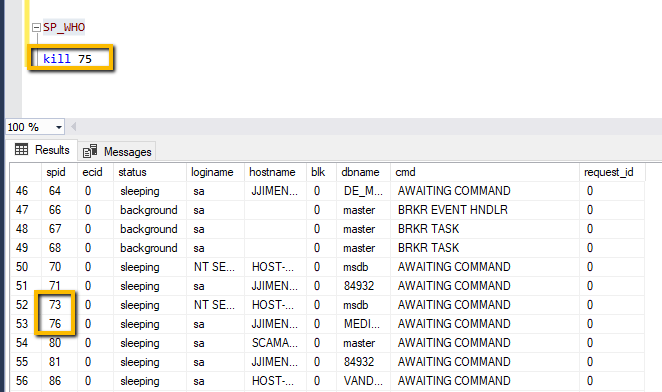Click the SP_WHO statement text
The width and height of the screenshot is (662, 392).
click(64, 27)
